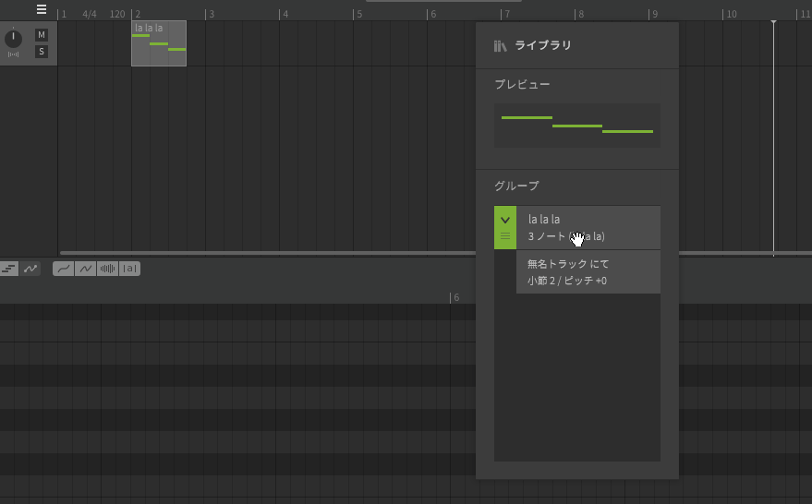Click the Library panel icon
Image resolution: width=812 pixels, height=504 pixels.
[501, 45]
